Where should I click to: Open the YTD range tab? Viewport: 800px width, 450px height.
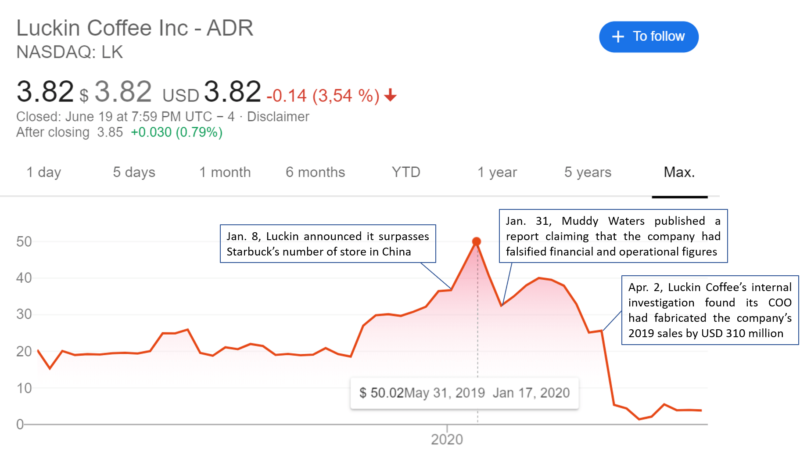(406, 172)
